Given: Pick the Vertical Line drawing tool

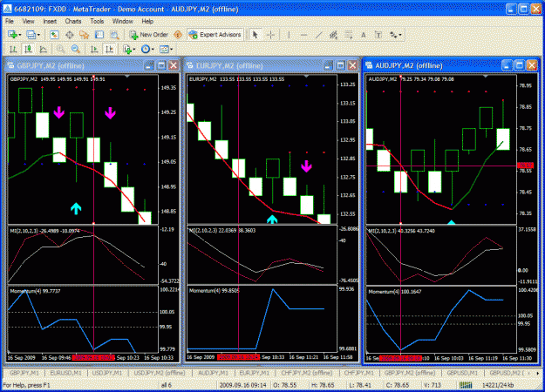Looking at the screenshot, I should [289, 35].
